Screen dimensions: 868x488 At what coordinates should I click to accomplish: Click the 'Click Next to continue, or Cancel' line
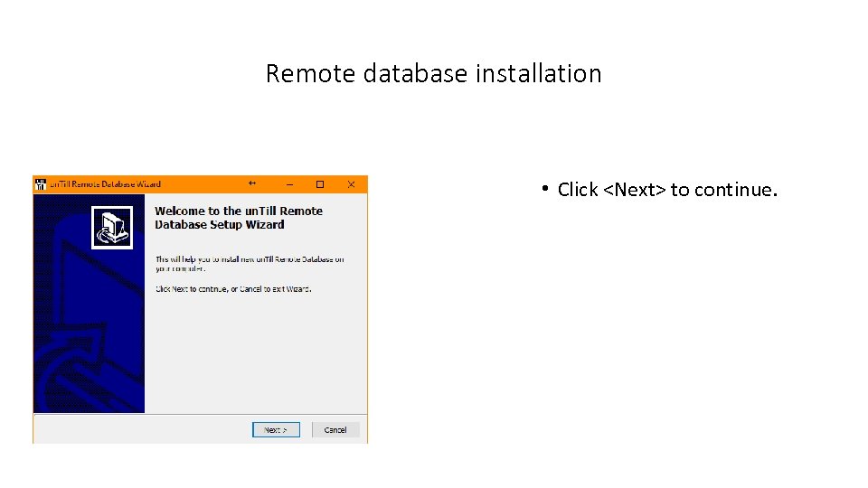[233, 289]
